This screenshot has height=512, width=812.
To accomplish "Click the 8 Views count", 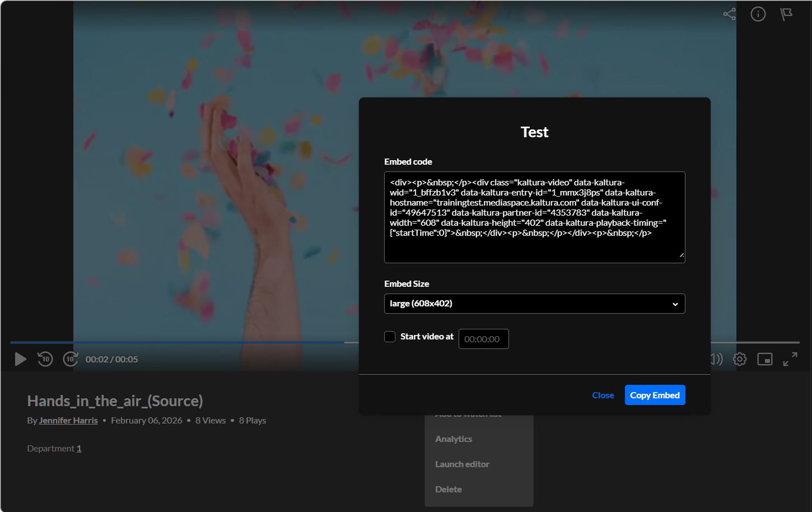I will tap(211, 420).
